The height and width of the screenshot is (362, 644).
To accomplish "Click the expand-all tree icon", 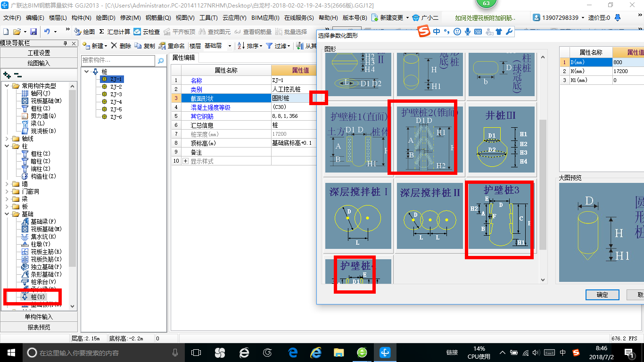I will (x=7, y=75).
